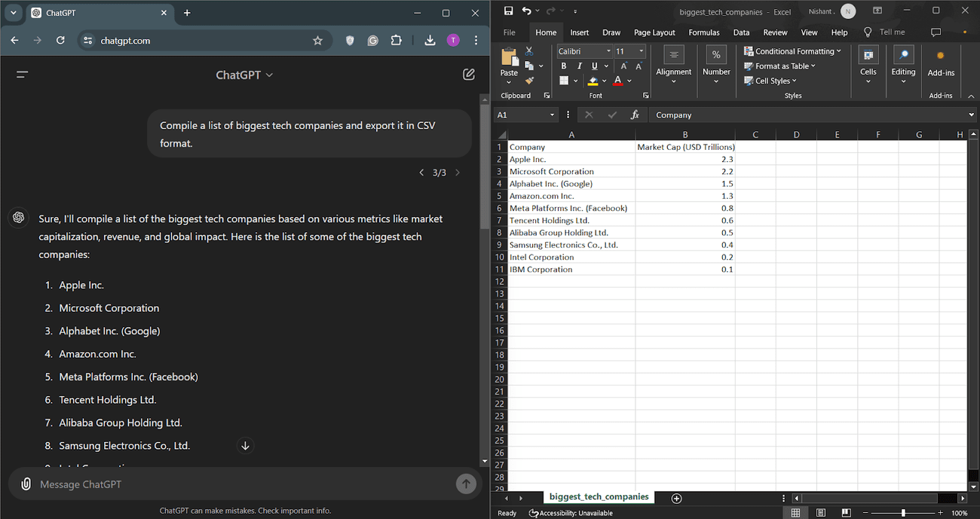Screen dimensions: 980x519
Task: Start new chat in ChatGPT
Action: [469, 75]
